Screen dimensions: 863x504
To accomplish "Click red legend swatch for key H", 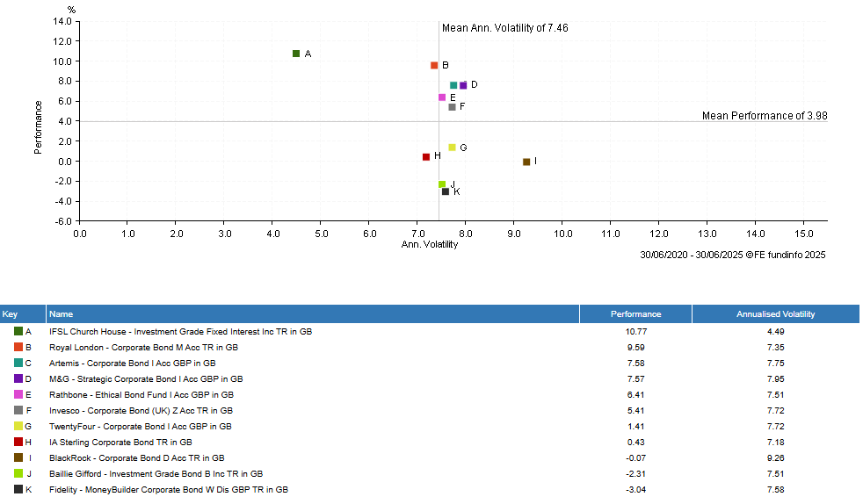I will pyautogui.click(x=18, y=442).
